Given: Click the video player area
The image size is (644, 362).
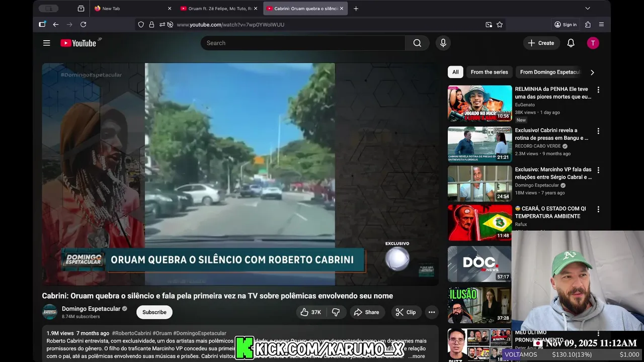Looking at the screenshot, I should [240, 174].
